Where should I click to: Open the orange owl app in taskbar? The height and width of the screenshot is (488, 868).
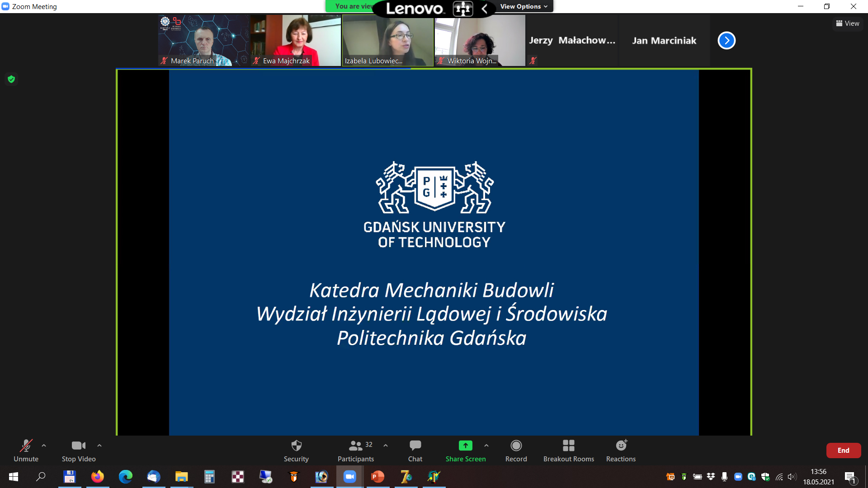point(293,477)
